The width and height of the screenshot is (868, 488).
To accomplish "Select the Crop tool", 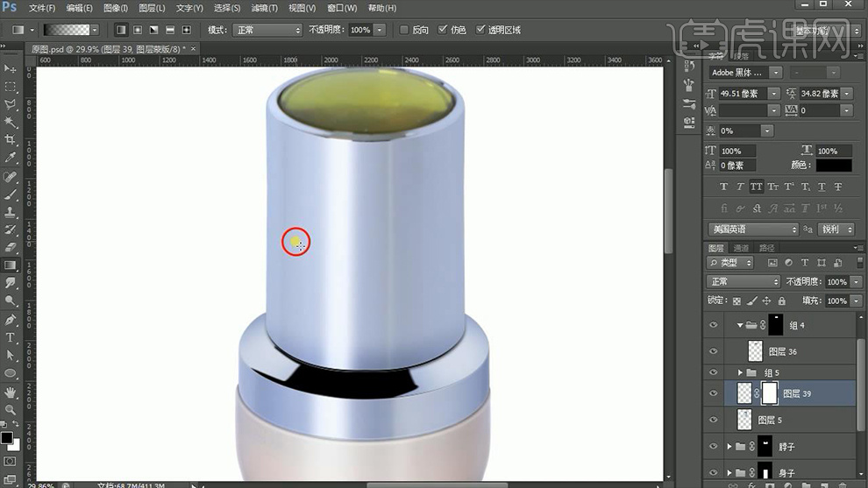I will pos(11,139).
